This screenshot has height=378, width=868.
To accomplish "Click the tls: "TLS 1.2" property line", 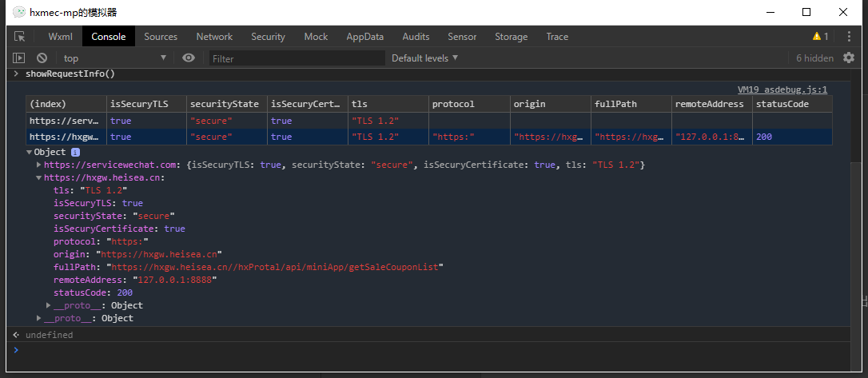I will click(x=90, y=190).
